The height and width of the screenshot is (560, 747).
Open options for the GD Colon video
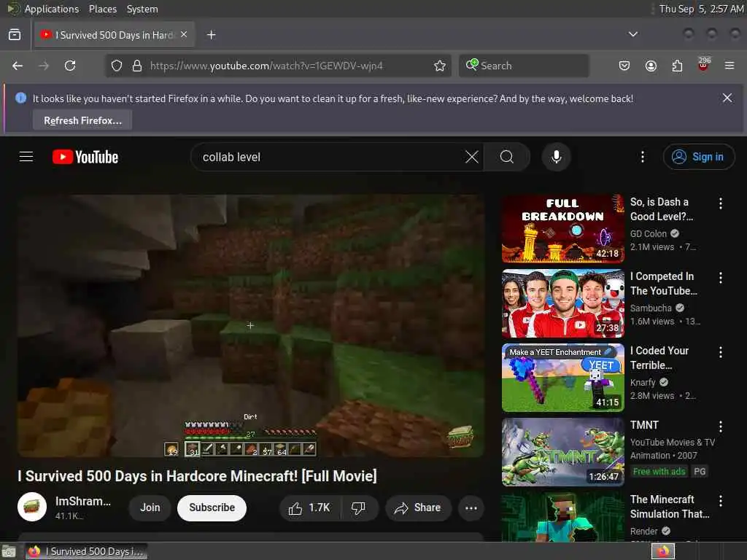pyautogui.click(x=720, y=203)
